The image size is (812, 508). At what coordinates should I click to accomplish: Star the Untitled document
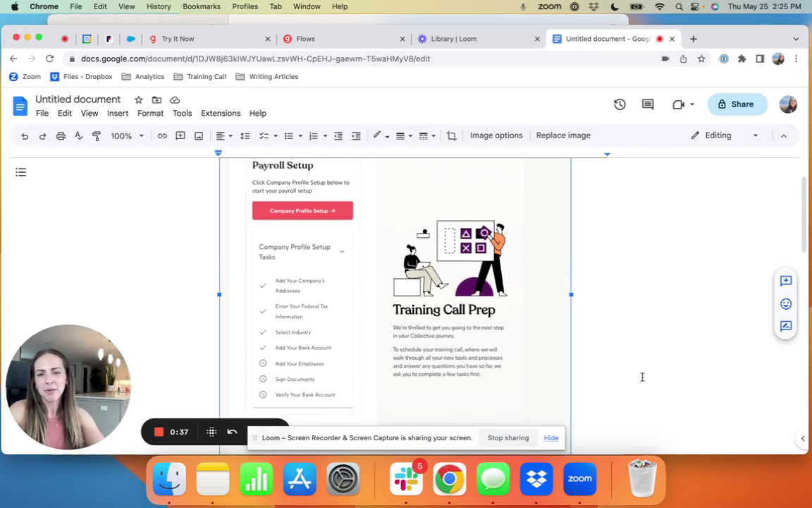138,99
